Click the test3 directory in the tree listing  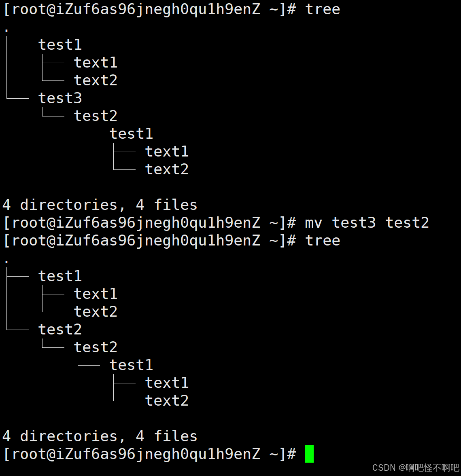[60, 98]
